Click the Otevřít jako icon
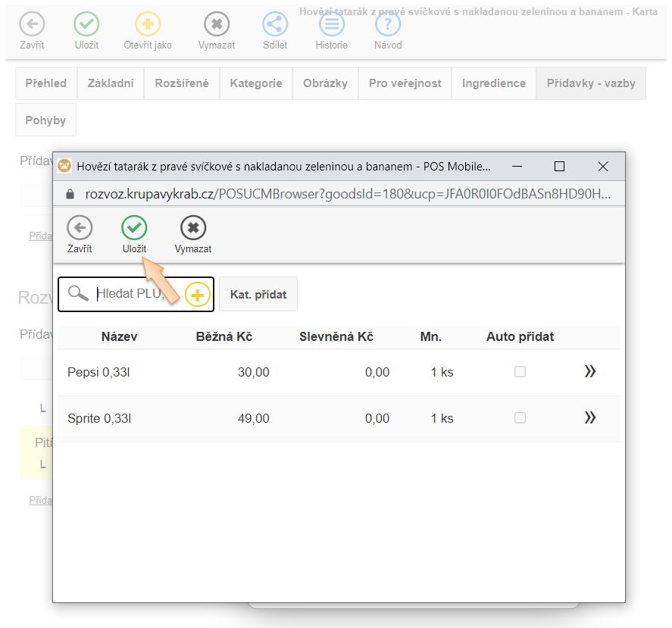This screenshot has height=628, width=672. (148, 24)
